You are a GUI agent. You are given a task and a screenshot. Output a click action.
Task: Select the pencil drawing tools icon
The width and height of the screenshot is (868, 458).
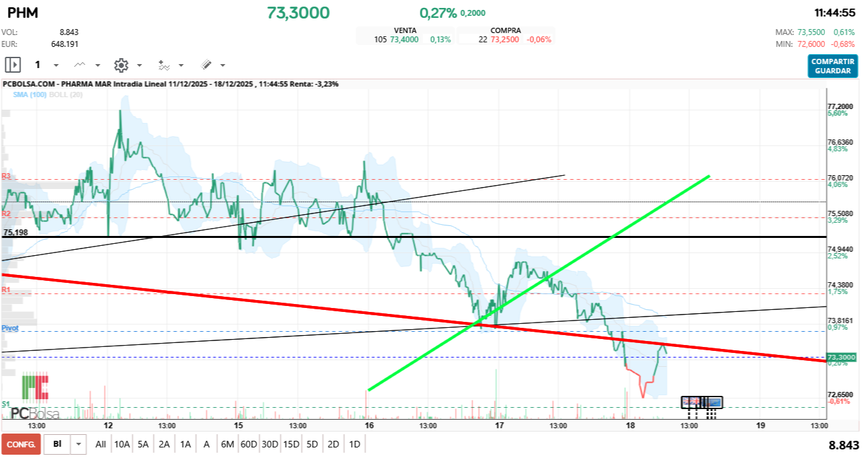tap(206, 65)
